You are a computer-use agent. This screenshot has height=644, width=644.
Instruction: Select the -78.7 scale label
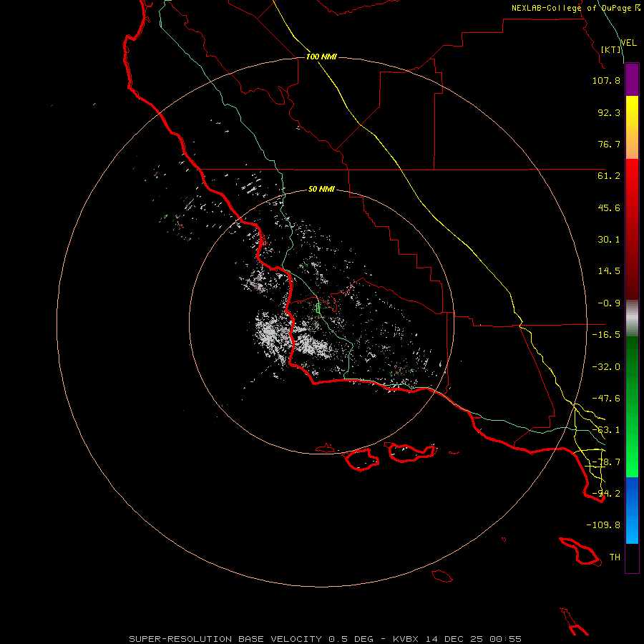click(x=606, y=462)
